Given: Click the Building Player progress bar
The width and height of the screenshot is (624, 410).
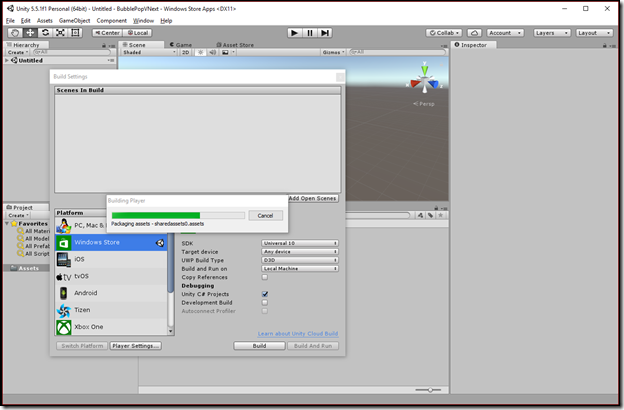Looking at the screenshot, I should (178, 215).
